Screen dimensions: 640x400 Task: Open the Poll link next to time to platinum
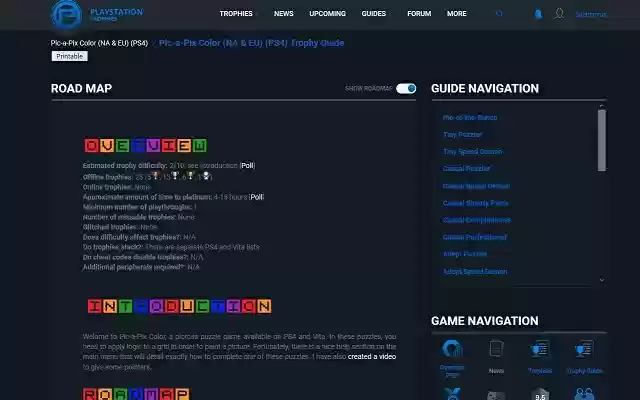(x=257, y=197)
